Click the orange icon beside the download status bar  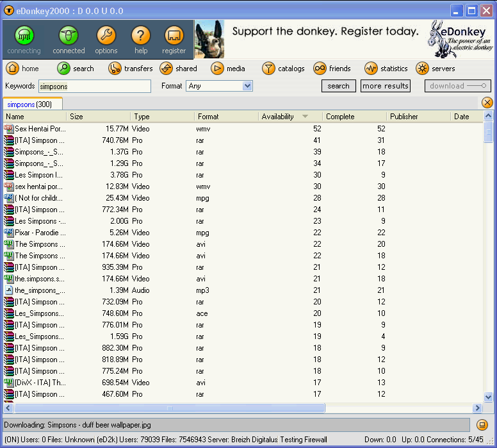click(x=482, y=424)
